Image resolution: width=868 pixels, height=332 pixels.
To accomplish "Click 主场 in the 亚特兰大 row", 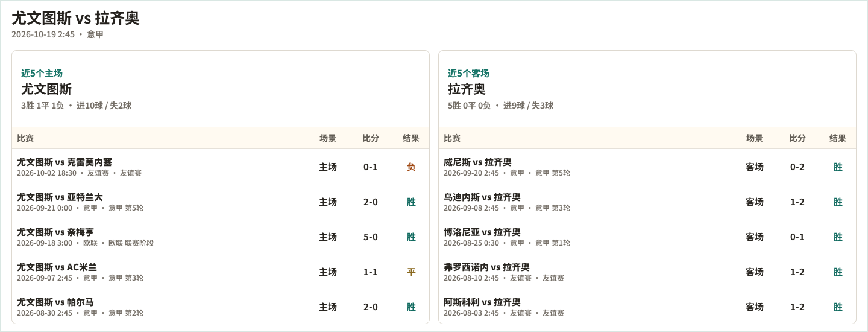I will pyautogui.click(x=328, y=202).
